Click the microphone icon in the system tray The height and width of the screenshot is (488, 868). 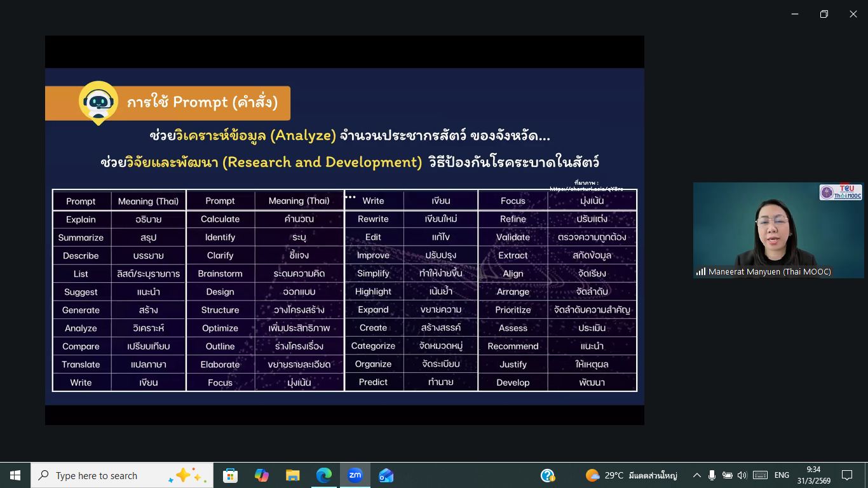click(712, 475)
